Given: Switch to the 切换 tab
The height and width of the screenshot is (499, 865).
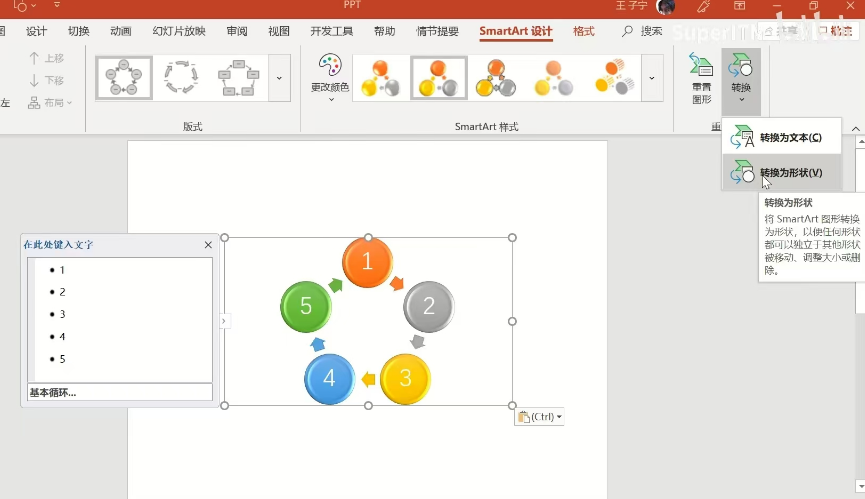Looking at the screenshot, I should coord(78,31).
